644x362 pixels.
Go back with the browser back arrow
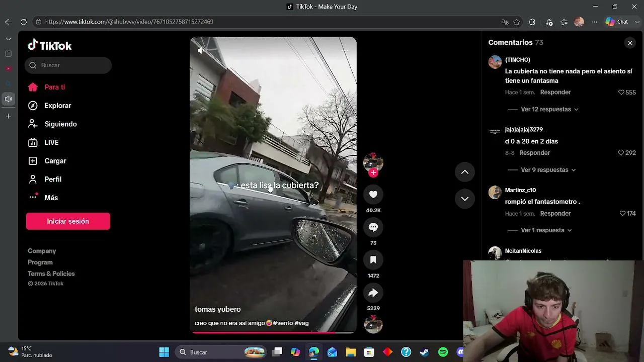tap(9, 22)
